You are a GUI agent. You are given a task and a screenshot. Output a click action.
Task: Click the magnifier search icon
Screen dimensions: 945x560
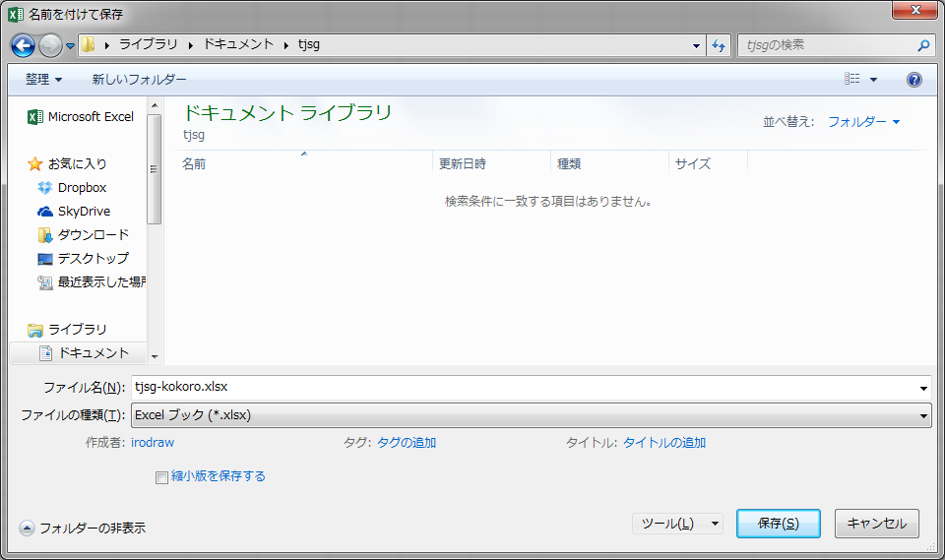(x=923, y=45)
